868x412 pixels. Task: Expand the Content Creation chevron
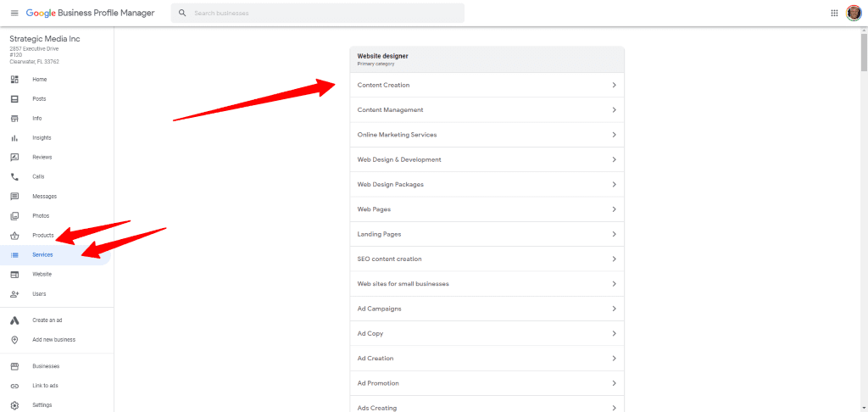tap(614, 86)
